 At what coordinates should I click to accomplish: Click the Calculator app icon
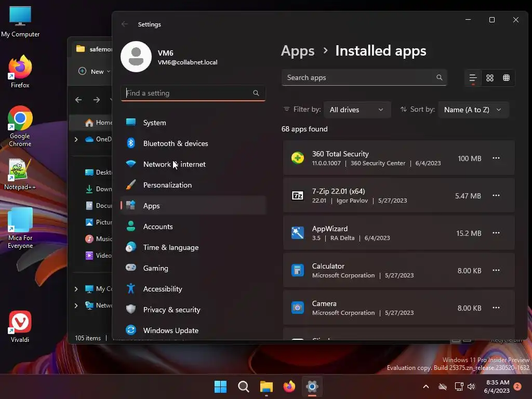[298, 270]
